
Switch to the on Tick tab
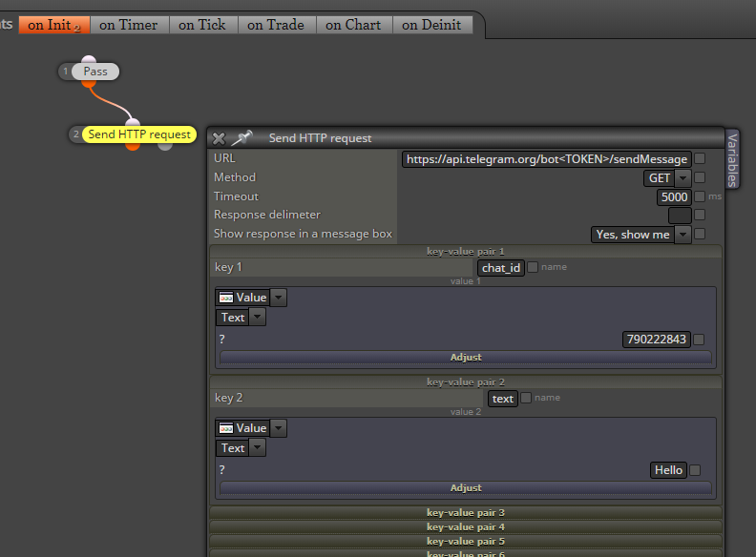pos(202,25)
